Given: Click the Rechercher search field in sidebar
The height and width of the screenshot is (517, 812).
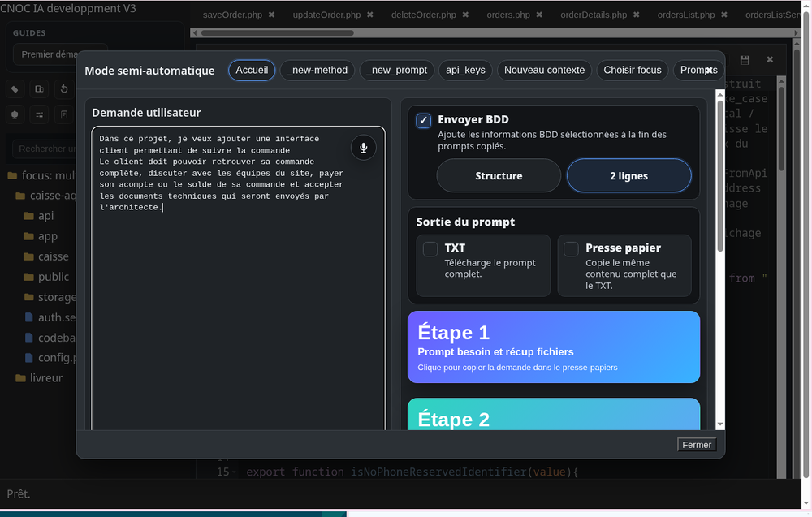Looking at the screenshot, I should point(45,149).
